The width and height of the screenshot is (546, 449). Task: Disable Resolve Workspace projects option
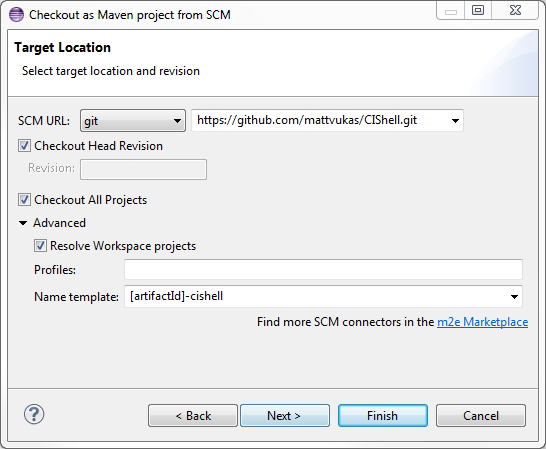pyautogui.click(x=40, y=246)
